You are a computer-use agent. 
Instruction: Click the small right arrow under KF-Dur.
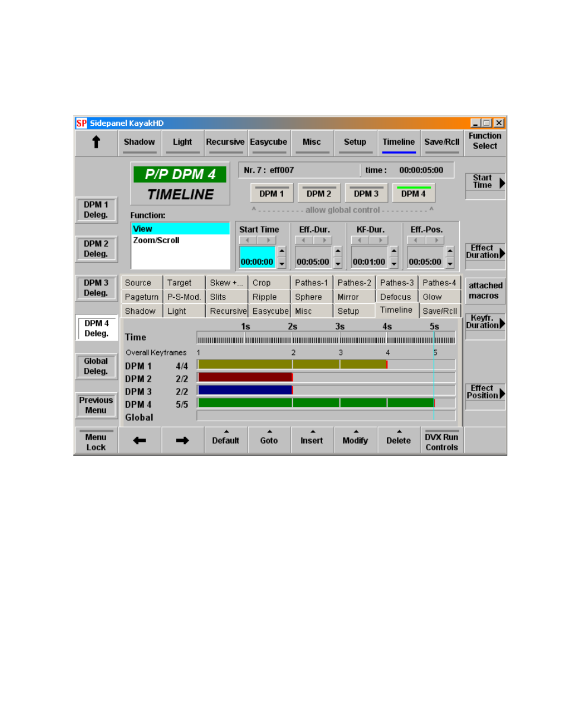[379, 240]
